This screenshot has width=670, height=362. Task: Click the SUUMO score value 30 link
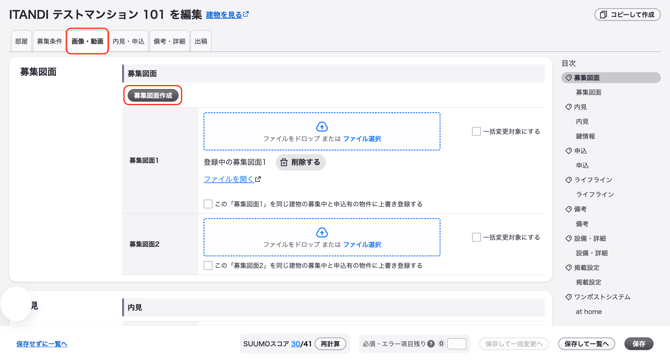point(295,344)
